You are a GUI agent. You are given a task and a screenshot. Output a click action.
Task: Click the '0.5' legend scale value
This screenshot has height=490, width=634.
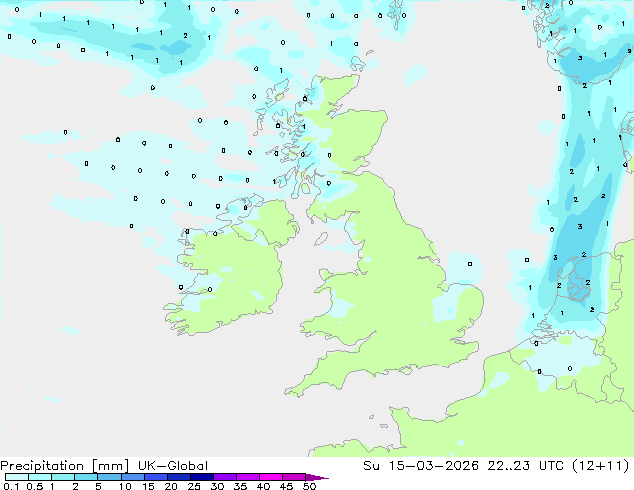[x=35, y=486]
